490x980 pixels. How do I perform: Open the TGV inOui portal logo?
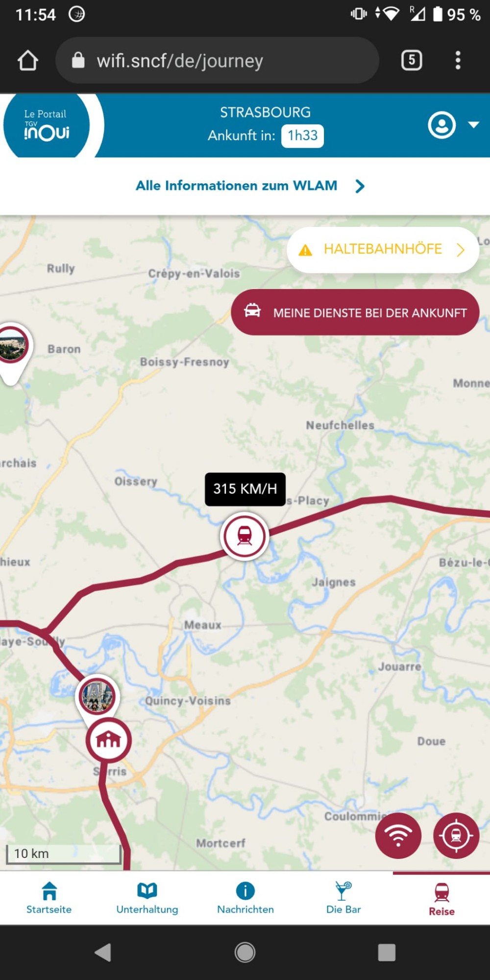click(47, 125)
